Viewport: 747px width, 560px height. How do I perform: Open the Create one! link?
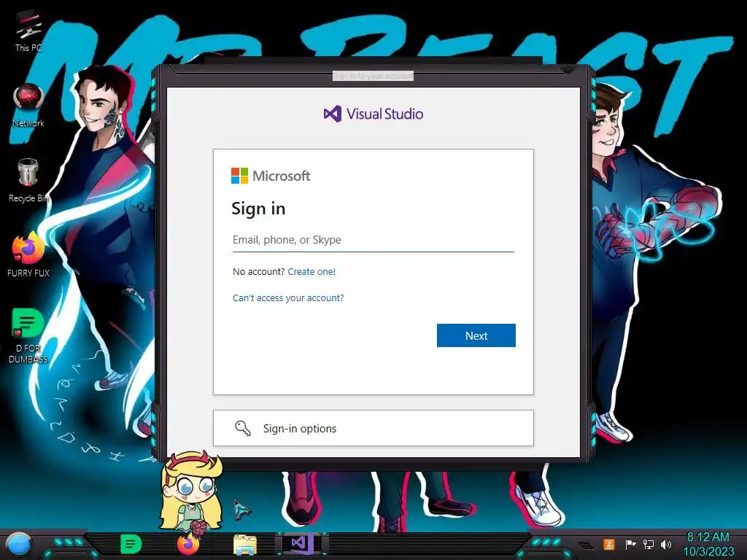coord(311,272)
